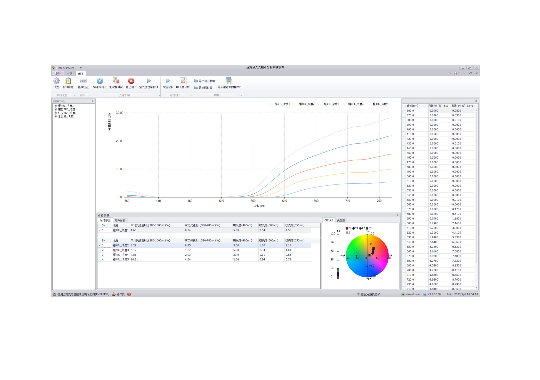
Task: Switch to the inactive tab of results panel
Action: point(120,220)
